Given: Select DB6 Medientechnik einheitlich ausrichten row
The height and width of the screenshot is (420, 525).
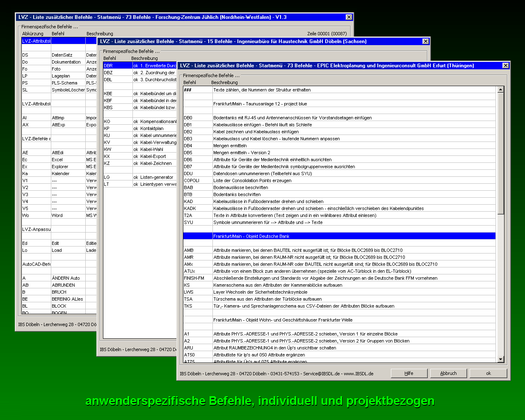Looking at the screenshot, I should click(339, 160).
